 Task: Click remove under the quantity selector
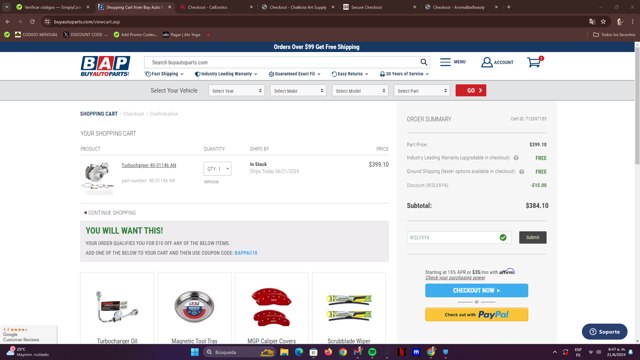point(211,182)
